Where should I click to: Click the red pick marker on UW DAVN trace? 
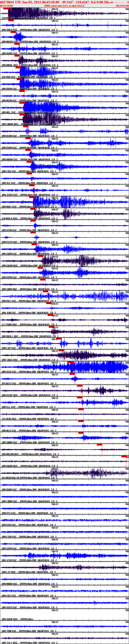40,256
